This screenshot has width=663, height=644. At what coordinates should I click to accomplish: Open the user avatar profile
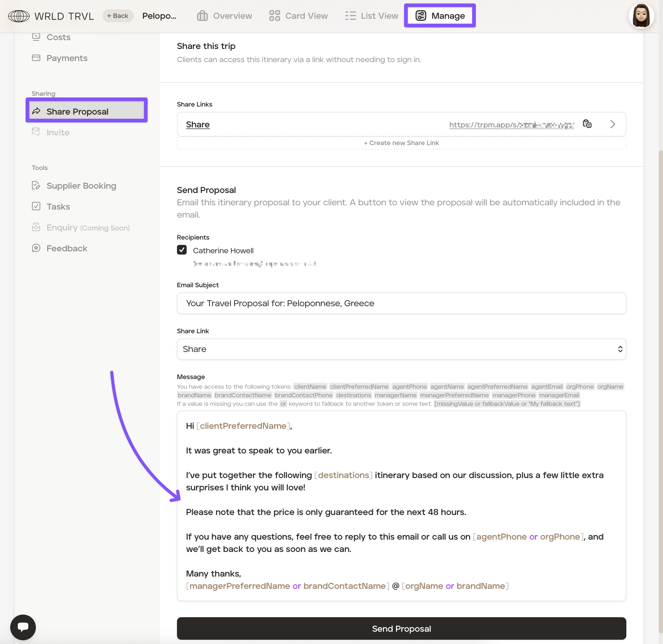pos(641,16)
